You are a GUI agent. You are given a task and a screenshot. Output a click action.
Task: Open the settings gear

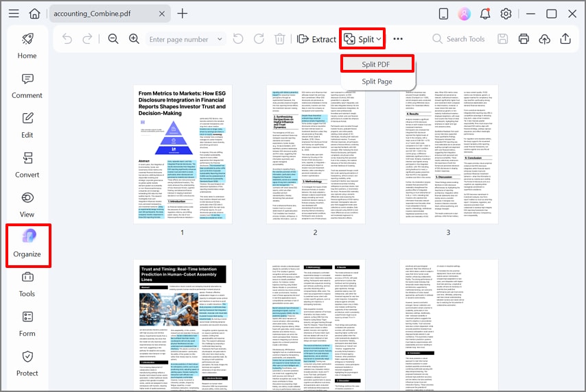(506, 14)
